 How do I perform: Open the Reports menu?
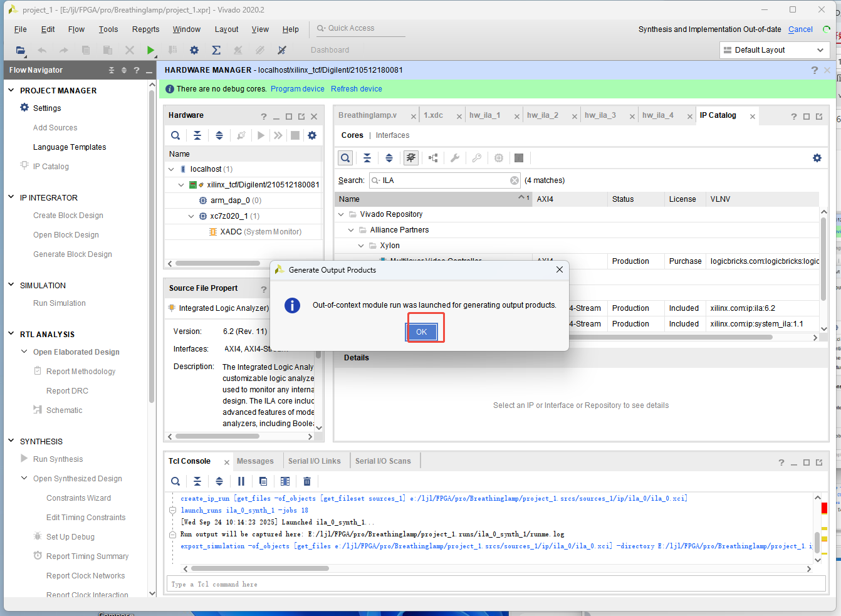[145, 29]
